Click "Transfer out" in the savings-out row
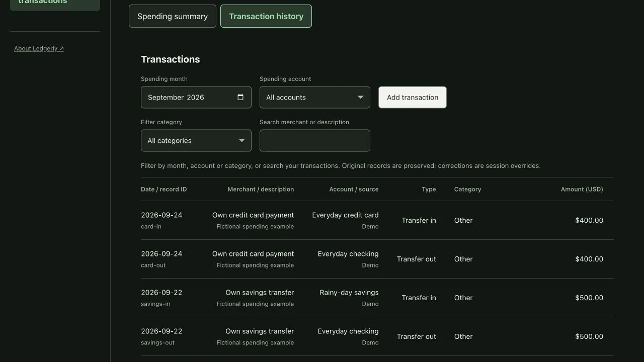644x362 pixels. point(416,336)
